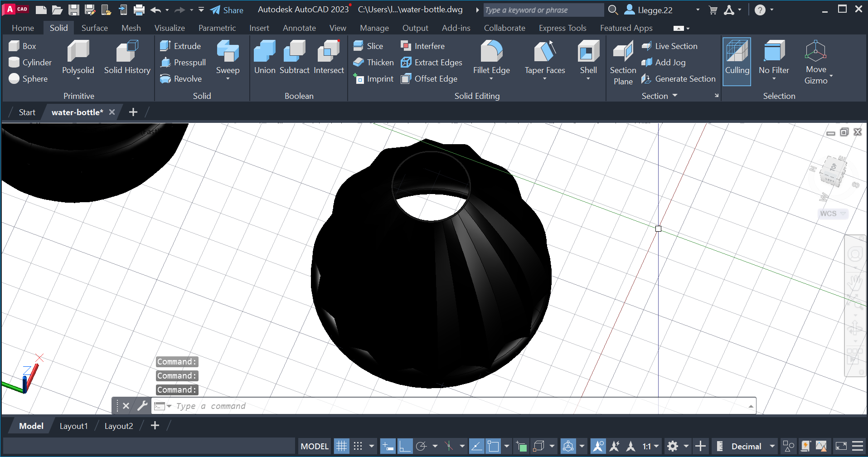Screen dimensions: 868x457
Task: Switch to the Home ribbon tab
Action: coord(23,28)
